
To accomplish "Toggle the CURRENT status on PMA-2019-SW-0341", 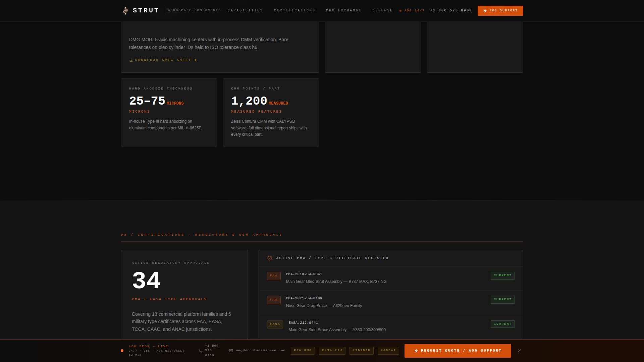I will (x=502, y=275).
